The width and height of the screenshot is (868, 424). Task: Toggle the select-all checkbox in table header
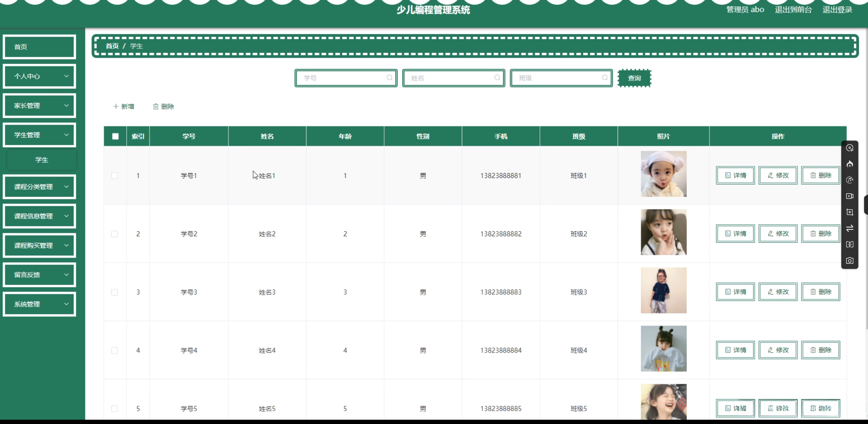click(115, 136)
